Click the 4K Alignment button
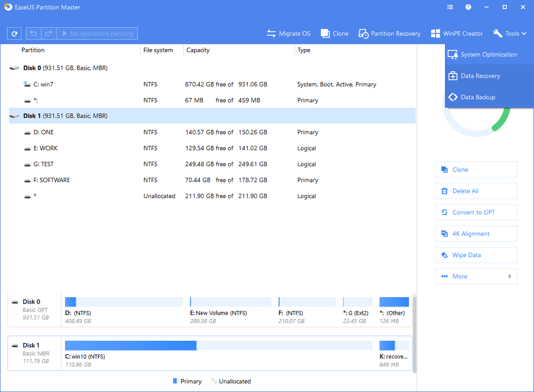 [476, 234]
